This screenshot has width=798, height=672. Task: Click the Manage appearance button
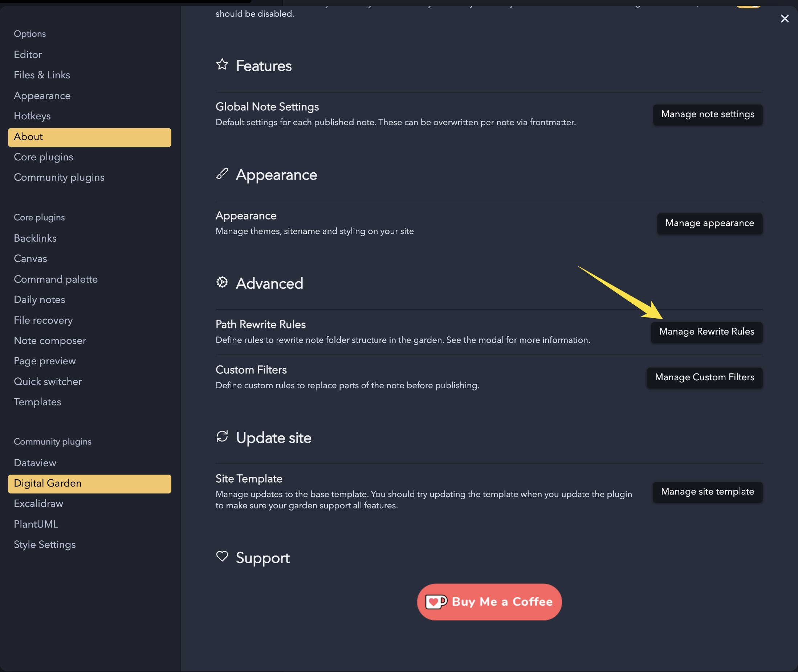click(709, 223)
